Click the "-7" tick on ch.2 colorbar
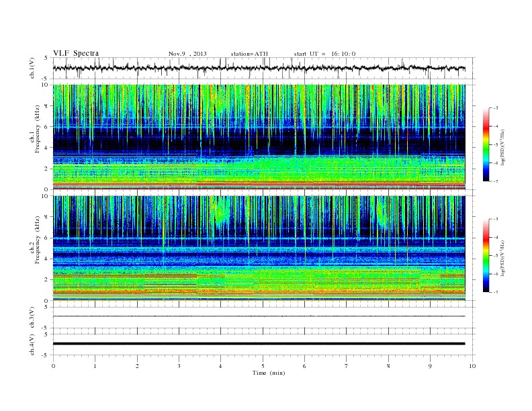 point(495,292)
